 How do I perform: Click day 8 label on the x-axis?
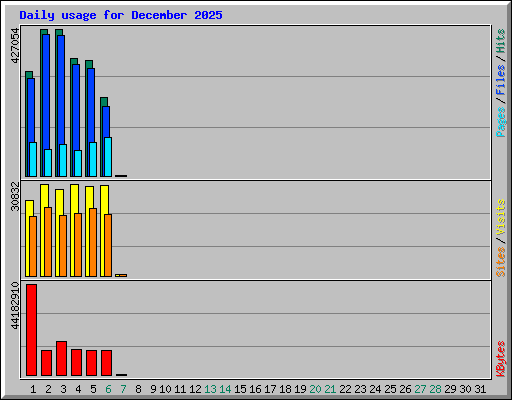pos(138,389)
